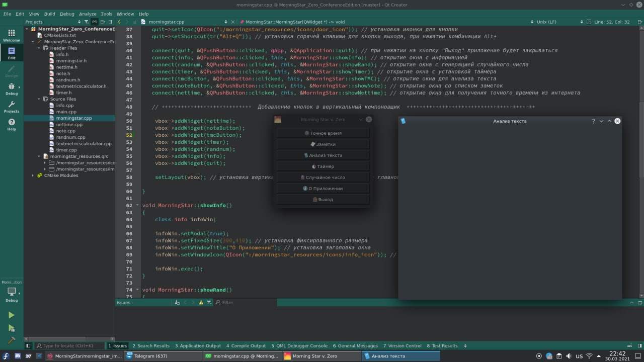This screenshot has height=362, width=644.
Task: Collapse morningstar_resources.qrc node
Action: point(39,156)
